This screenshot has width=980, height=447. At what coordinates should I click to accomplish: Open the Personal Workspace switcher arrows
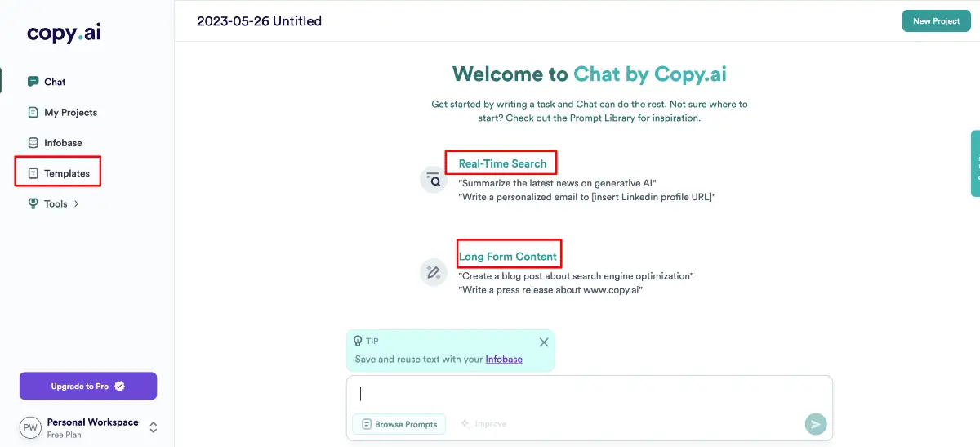(x=153, y=427)
